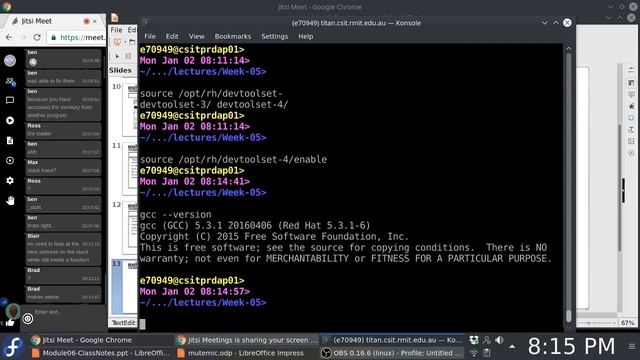The width and height of the screenshot is (640, 360).
Task: Show hidden system tray icons arrow
Action: pos(512,347)
